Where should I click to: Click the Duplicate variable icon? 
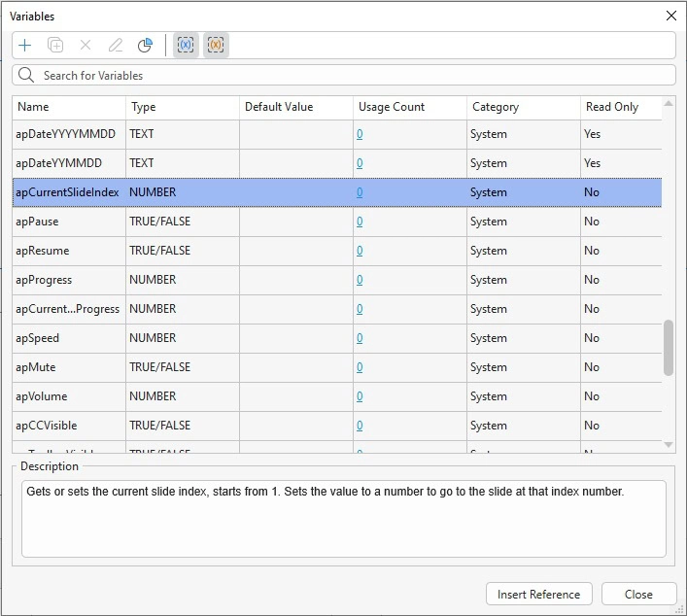[55, 46]
